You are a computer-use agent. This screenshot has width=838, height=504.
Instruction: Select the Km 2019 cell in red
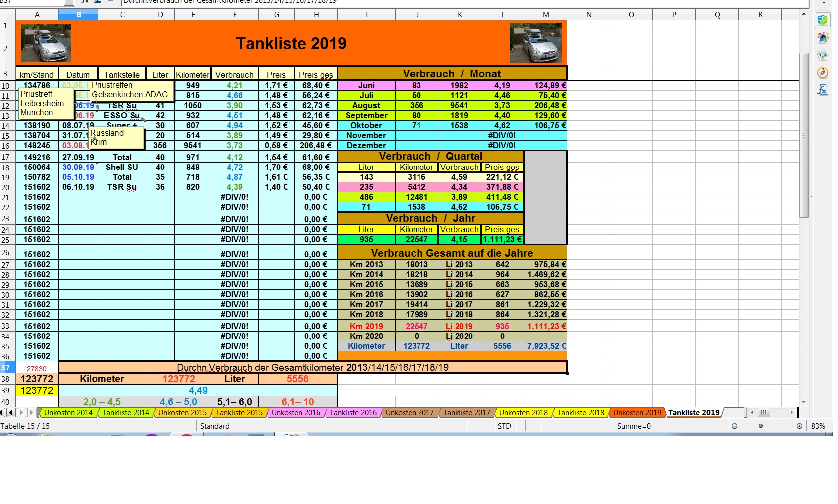[x=367, y=326]
